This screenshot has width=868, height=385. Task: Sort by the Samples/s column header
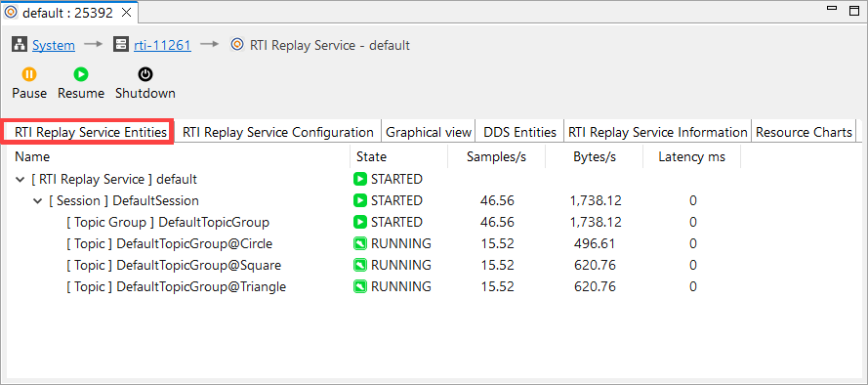497,156
